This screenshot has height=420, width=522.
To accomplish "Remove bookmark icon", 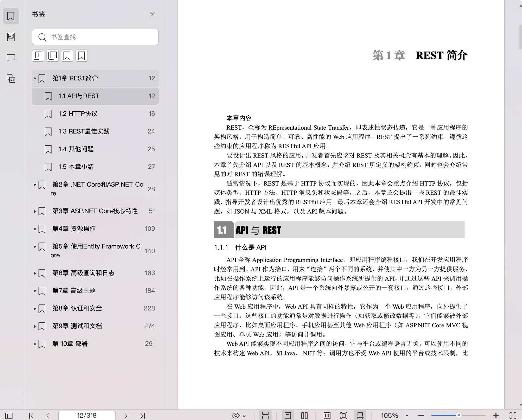I will tap(82, 56).
